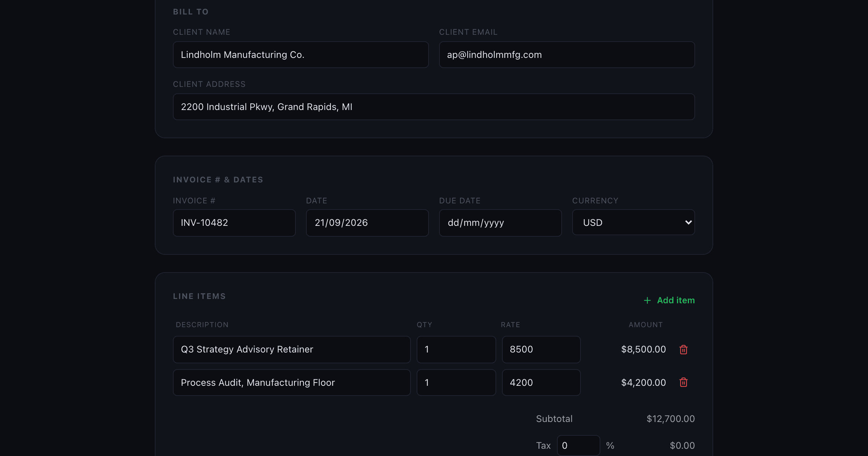Click the RATE column header
The image size is (868, 456).
(510, 325)
